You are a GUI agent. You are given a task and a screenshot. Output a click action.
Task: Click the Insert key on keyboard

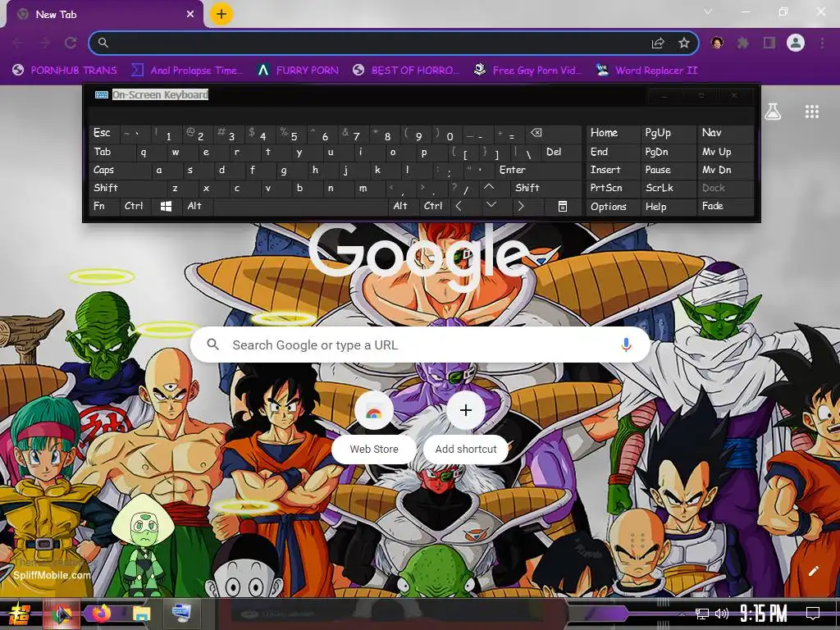[x=614, y=170]
